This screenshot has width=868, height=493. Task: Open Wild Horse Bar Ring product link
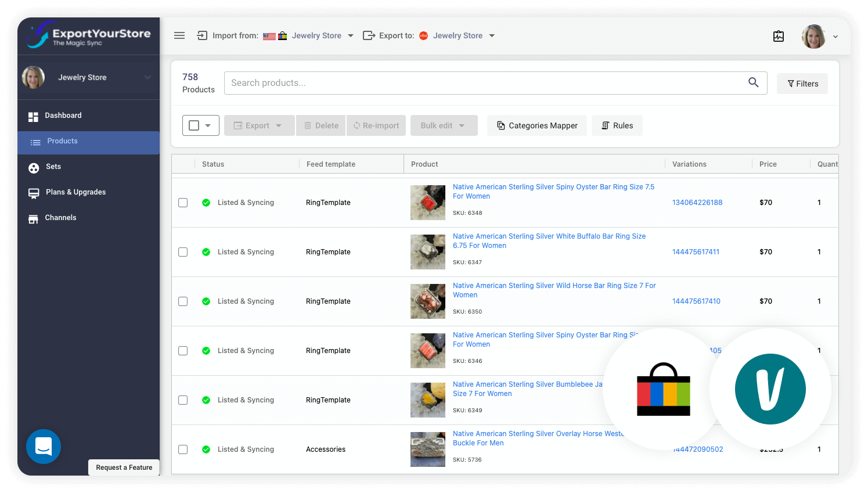click(x=554, y=290)
